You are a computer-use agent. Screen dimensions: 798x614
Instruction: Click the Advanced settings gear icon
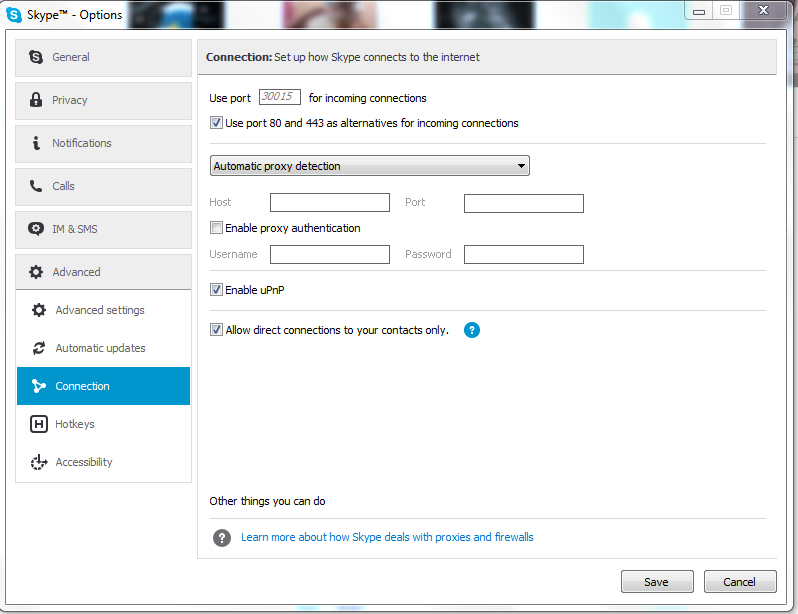click(39, 310)
